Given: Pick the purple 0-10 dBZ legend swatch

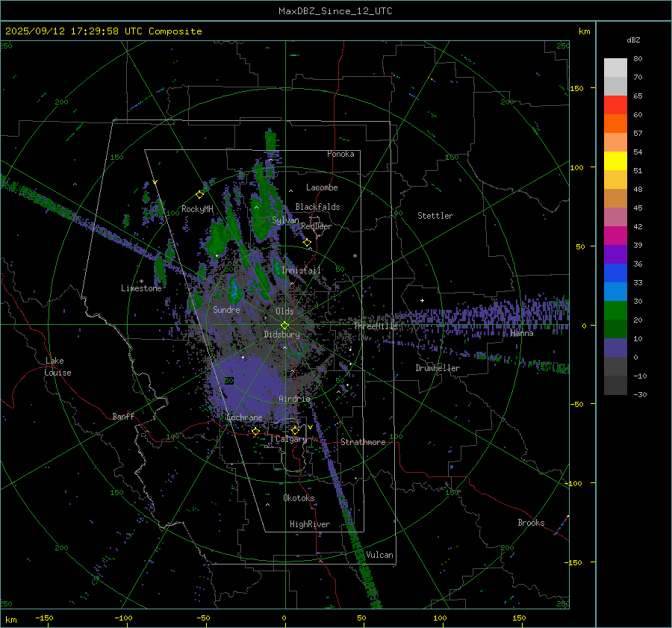Looking at the screenshot, I should 615,348.
